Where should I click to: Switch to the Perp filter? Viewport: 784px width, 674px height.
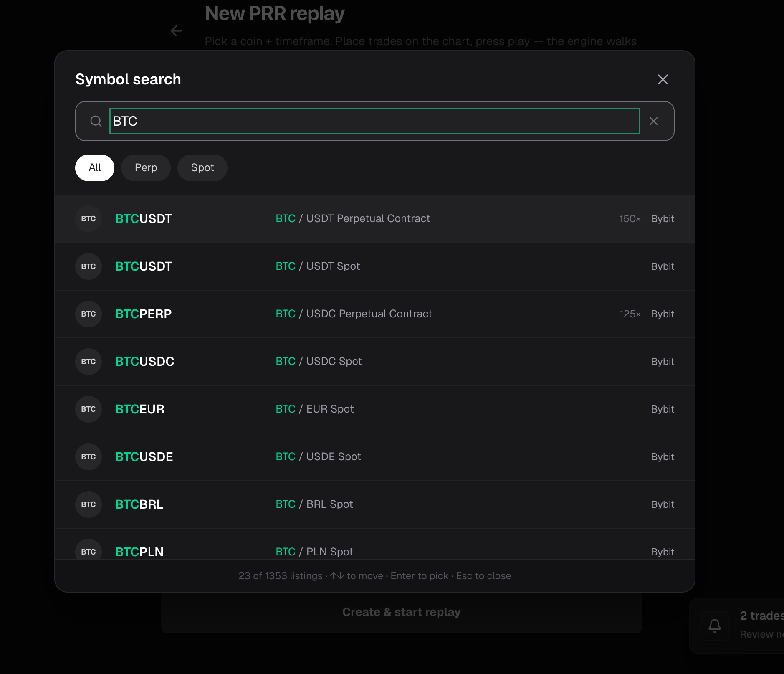click(x=146, y=168)
